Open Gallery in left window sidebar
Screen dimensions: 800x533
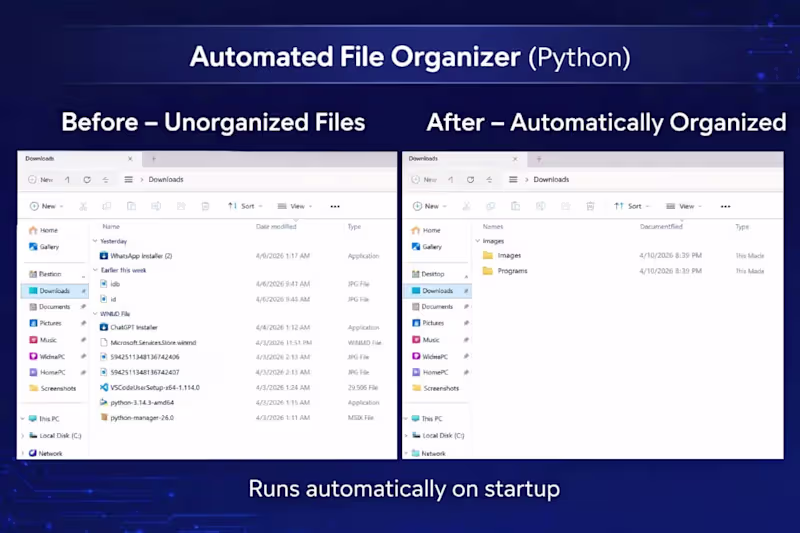click(x=44, y=246)
